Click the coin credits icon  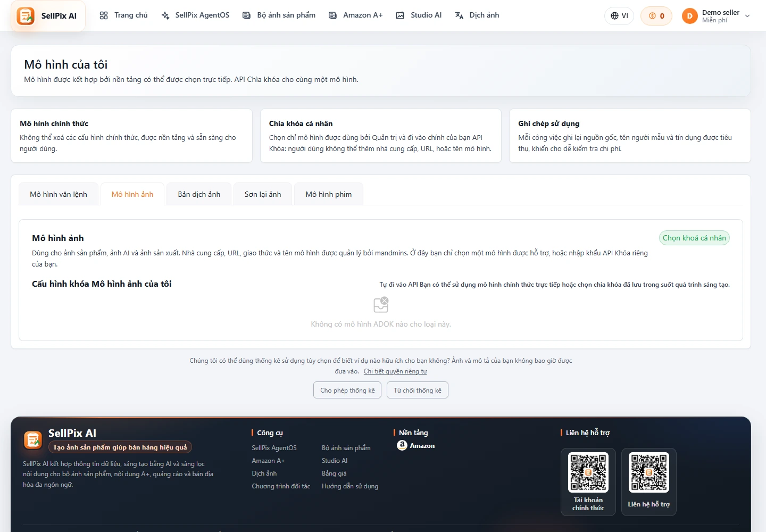tap(652, 16)
